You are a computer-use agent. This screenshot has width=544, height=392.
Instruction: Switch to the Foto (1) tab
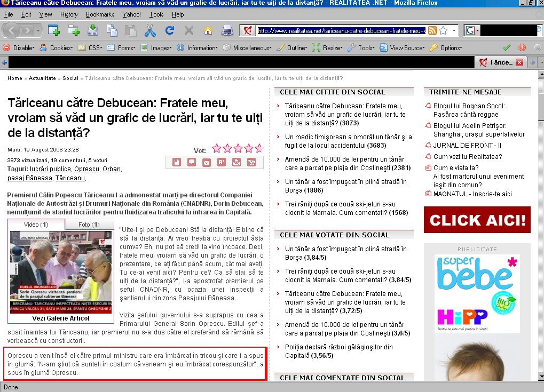[89, 225]
